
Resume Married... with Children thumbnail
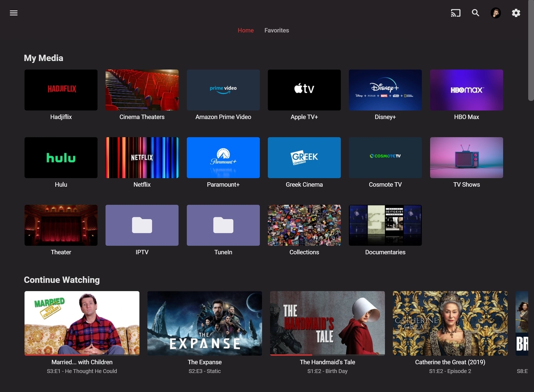pyautogui.click(x=82, y=323)
